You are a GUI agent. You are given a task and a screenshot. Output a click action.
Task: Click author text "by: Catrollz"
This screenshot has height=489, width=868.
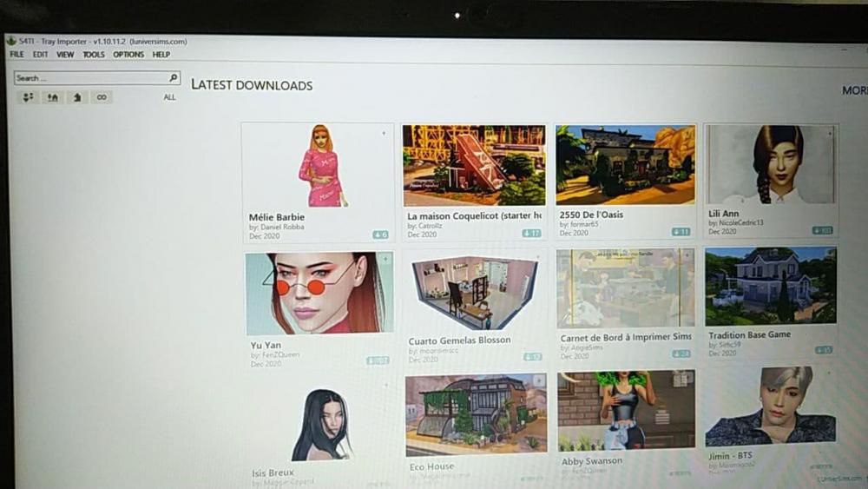[x=425, y=226]
